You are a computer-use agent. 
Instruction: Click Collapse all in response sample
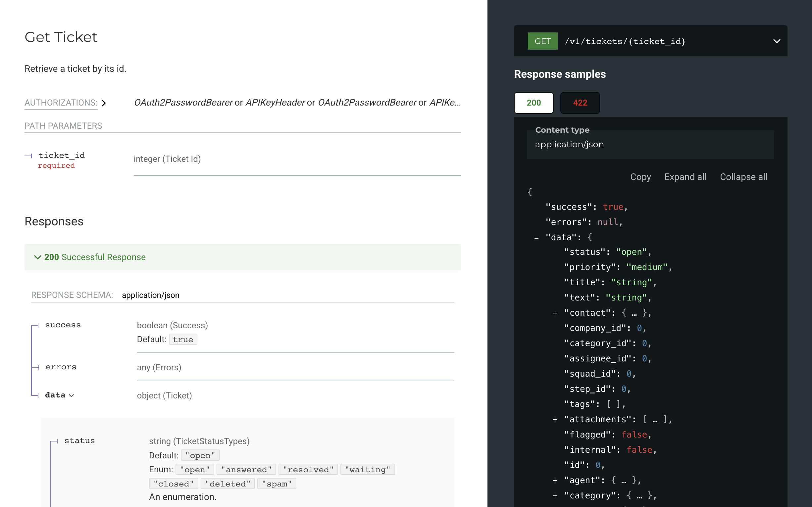(743, 177)
